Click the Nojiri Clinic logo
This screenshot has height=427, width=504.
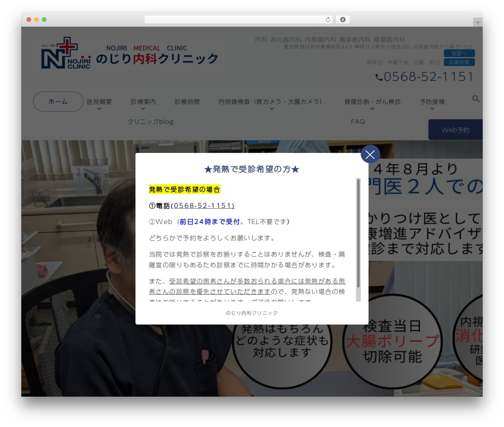[130, 53]
